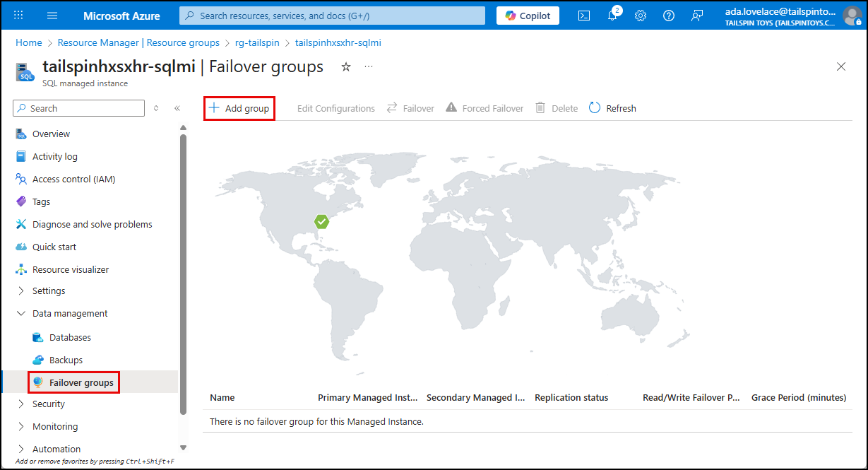
Task: Open Diagnose and solve problems
Action: click(92, 224)
